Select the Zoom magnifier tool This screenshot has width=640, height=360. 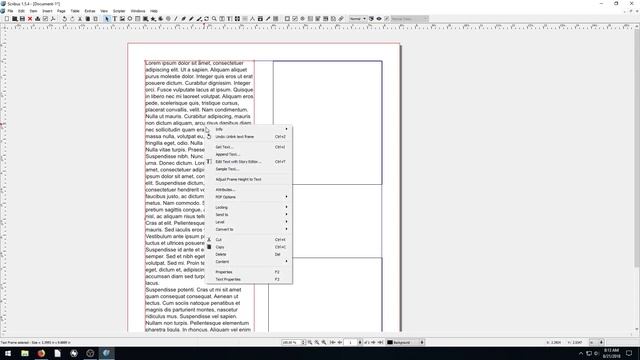214,19
